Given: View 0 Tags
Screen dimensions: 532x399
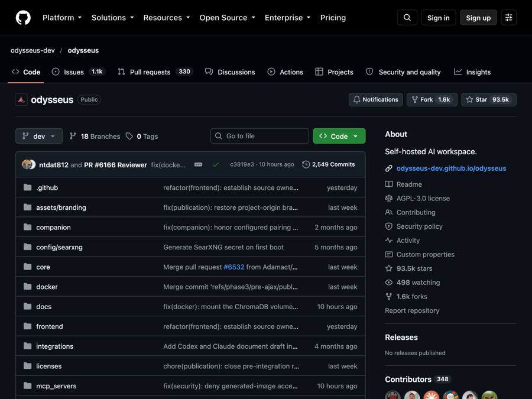Looking at the screenshot, I should (142, 136).
